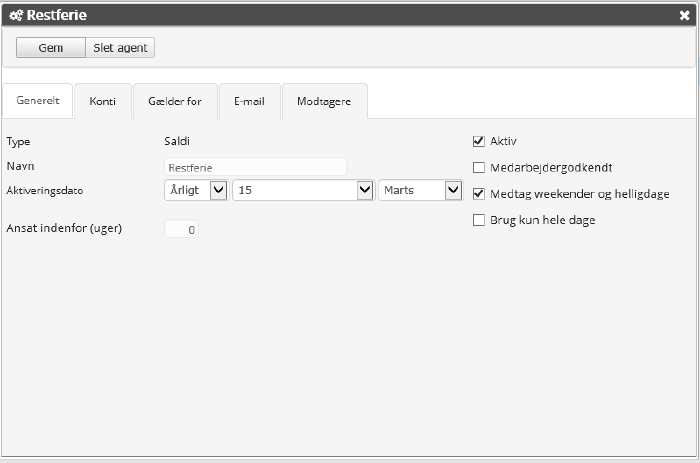Viewport: 700px width, 463px height.
Task: Close the Restferie dialog with X
Action: click(x=684, y=15)
